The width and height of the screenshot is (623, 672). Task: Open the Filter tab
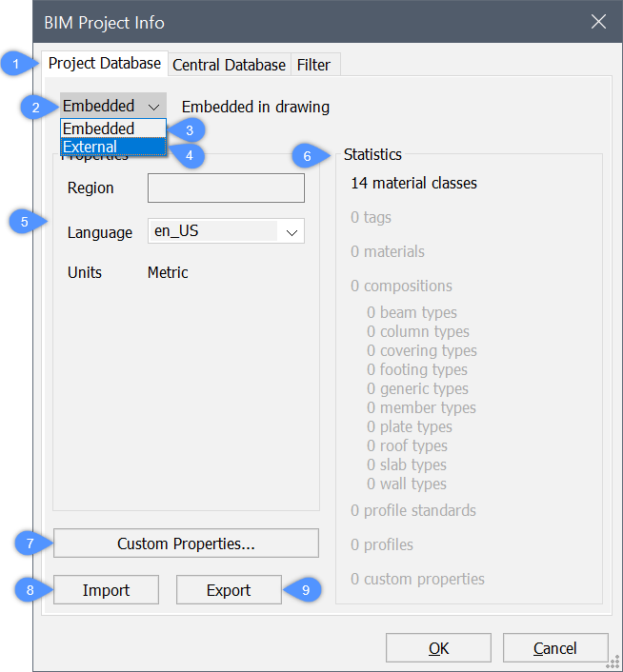coord(313,65)
